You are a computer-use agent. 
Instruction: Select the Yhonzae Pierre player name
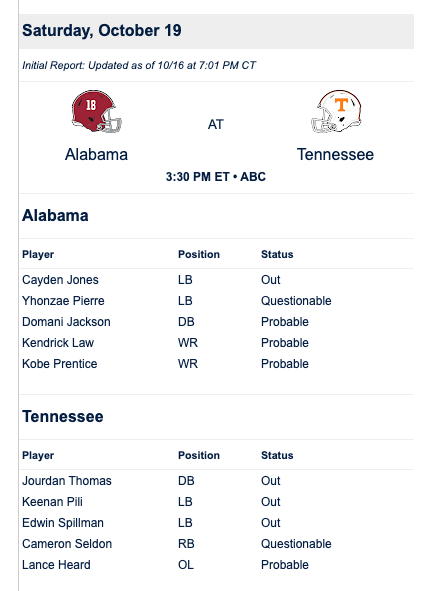[63, 301]
